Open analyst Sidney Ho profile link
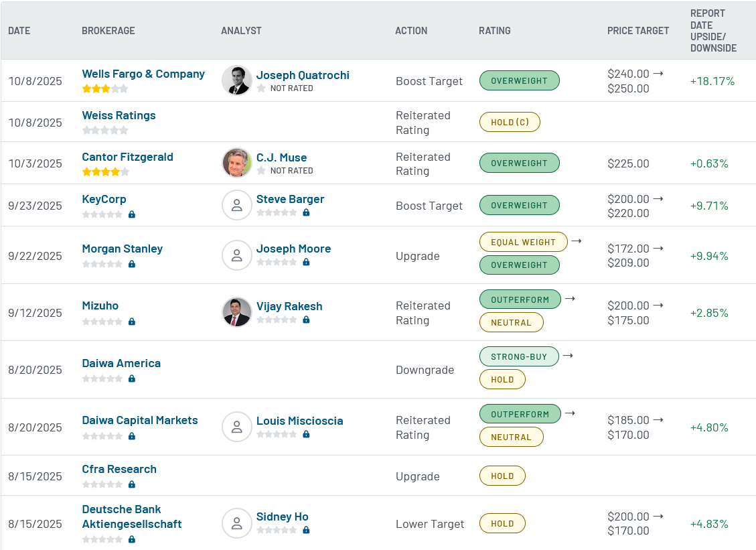756x550 pixels. [x=282, y=517]
